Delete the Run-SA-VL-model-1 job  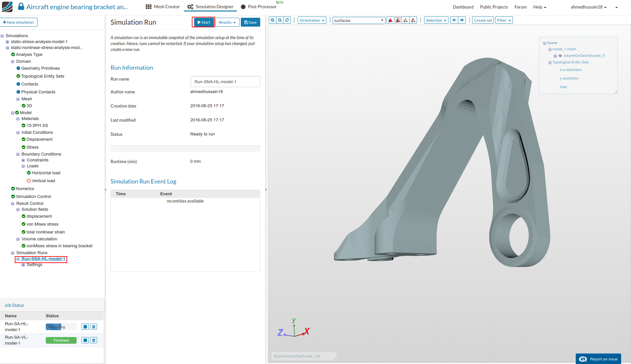(x=94, y=340)
